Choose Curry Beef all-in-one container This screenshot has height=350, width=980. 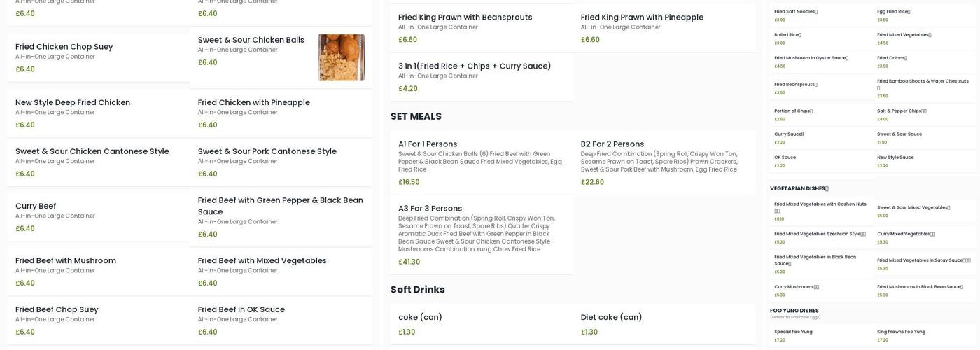(x=36, y=206)
